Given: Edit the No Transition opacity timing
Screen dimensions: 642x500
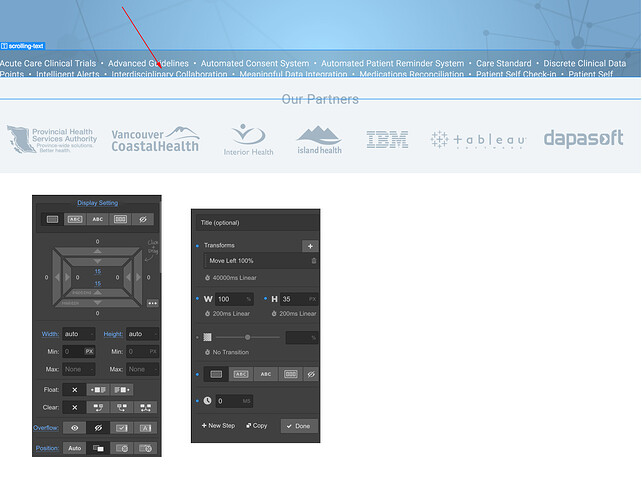Looking at the screenshot, I should click(x=227, y=352).
